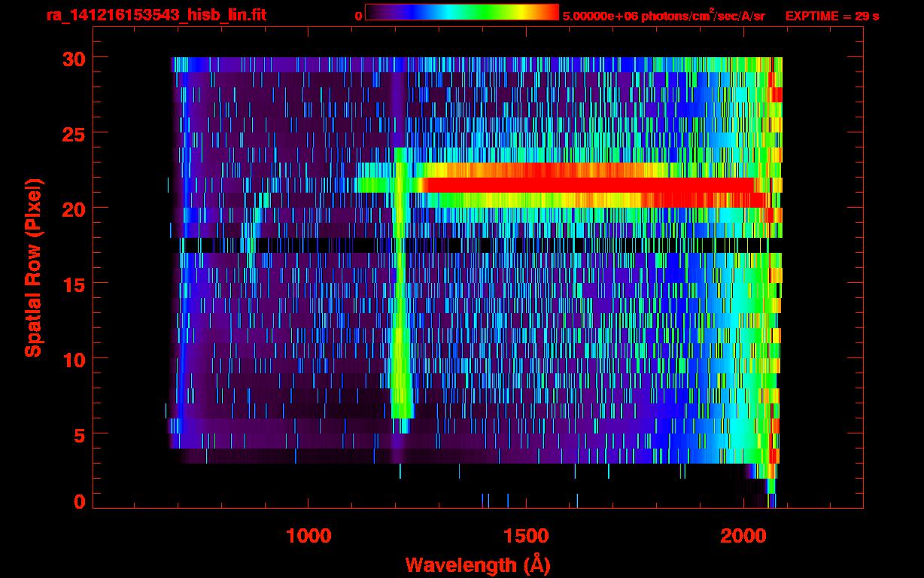Click the rainbow color scale bar
The width and height of the screenshot is (924, 578).
[x=462, y=12]
